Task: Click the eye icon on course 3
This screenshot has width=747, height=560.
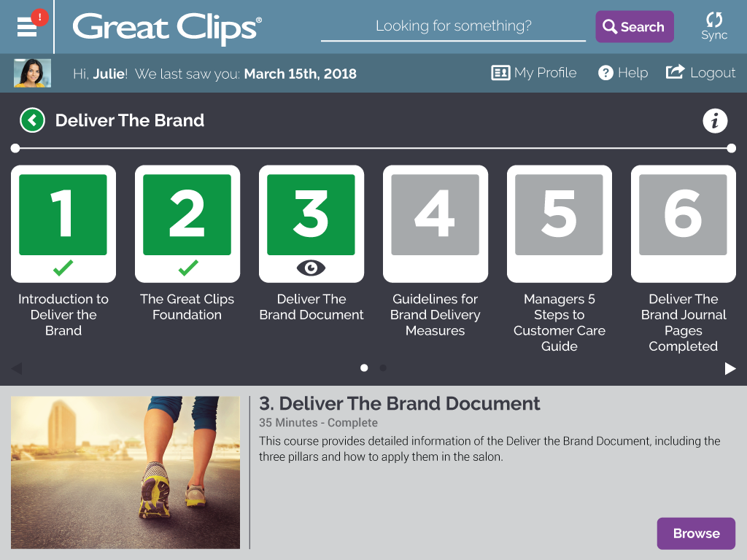Action: (x=311, y=267)
